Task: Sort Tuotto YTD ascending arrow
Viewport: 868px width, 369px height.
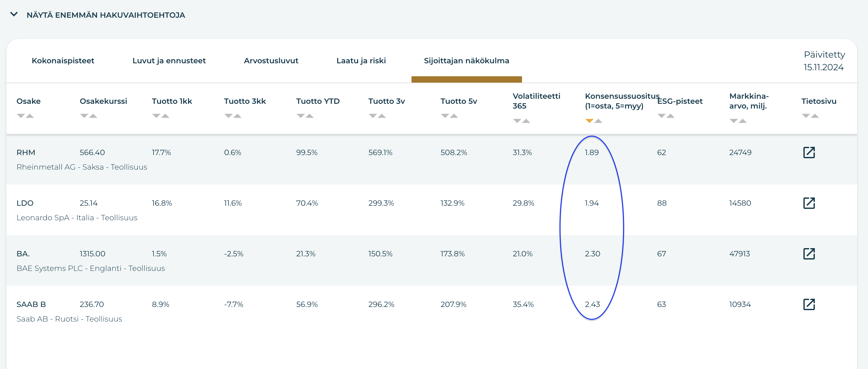Action: [309, 116]
